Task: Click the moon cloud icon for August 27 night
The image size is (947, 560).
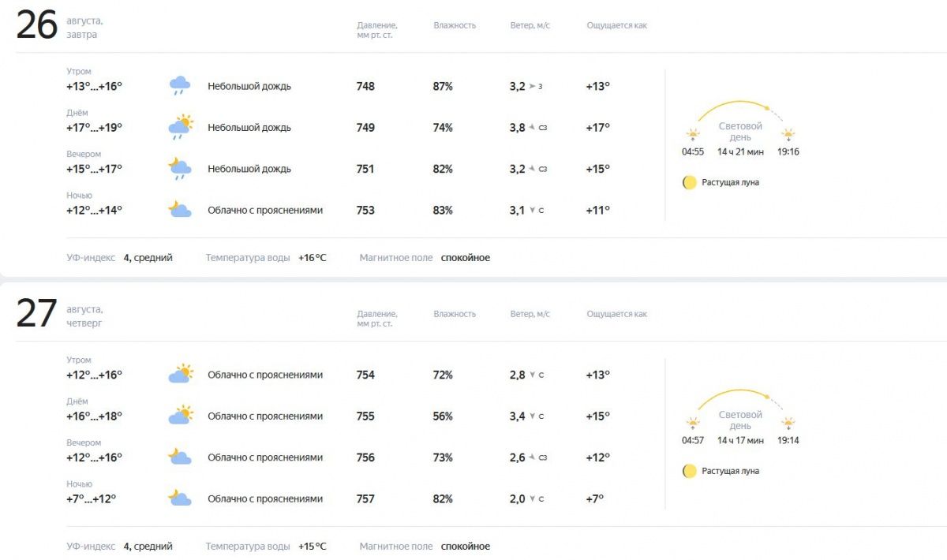Action: point(180,498)
